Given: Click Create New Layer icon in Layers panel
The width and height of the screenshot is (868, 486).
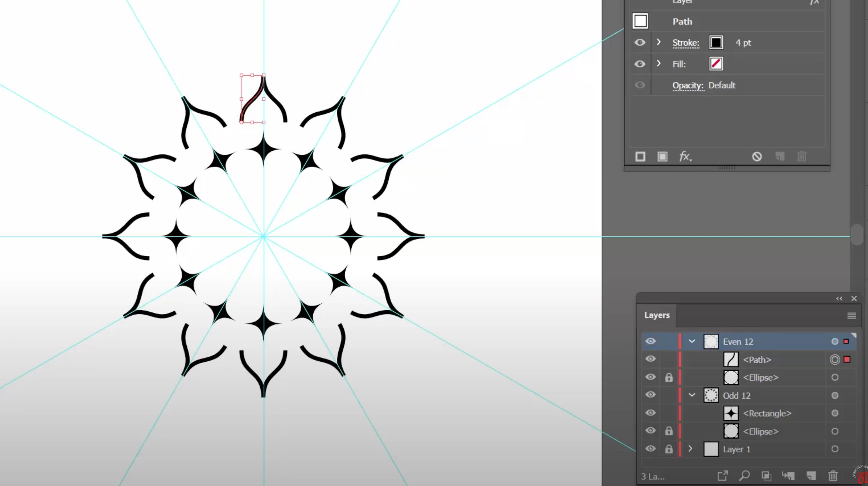Looking at the screenshot, I should (811, 475).
